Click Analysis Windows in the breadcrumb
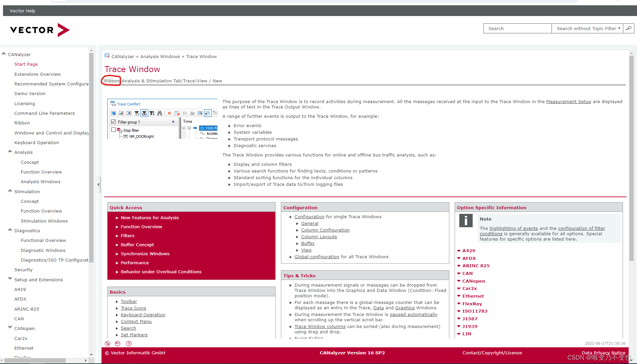Screen dimensions: 637x364 point(160,56)
